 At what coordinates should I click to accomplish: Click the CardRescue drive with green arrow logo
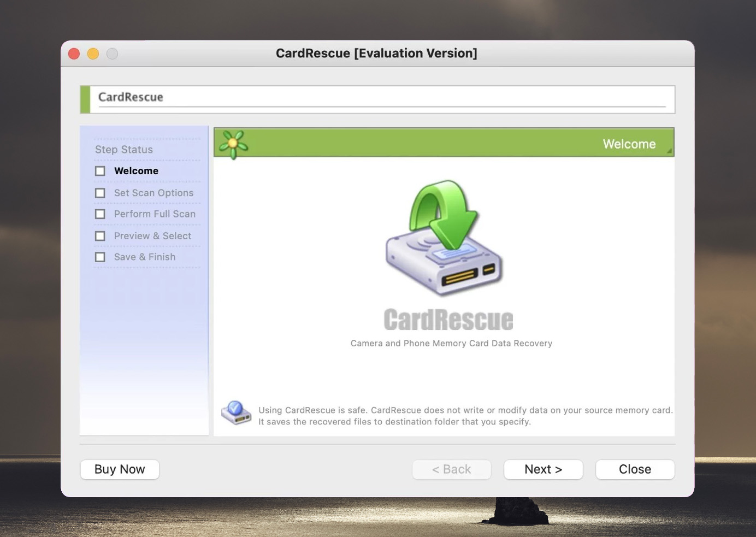(x=444, y=238)
